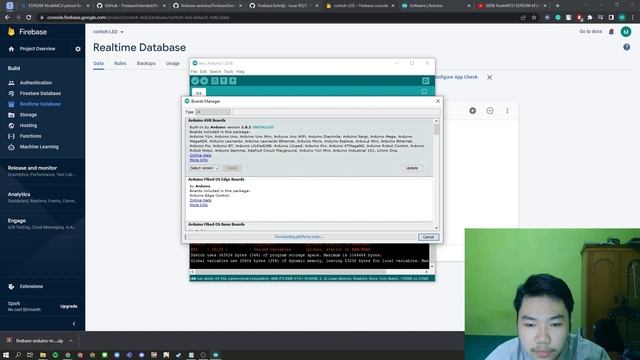Open File Explorer from taskbar
The image size is (640, 360).
click(43, 355)
